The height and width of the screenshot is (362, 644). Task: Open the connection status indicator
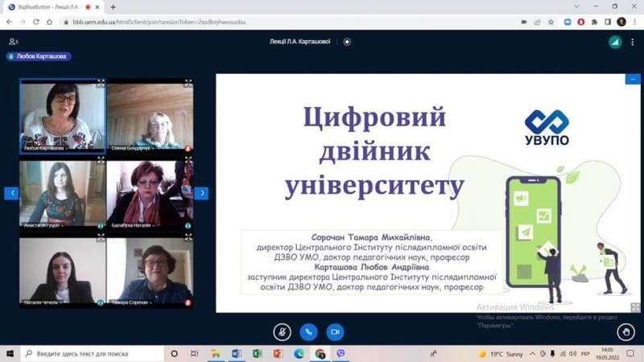[x=615, y=42]
